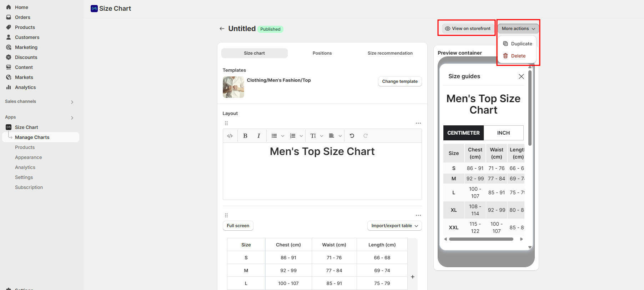Open the bulleted list style dropdown arrow
Screen dimensions: 644x290
[283, 136]
